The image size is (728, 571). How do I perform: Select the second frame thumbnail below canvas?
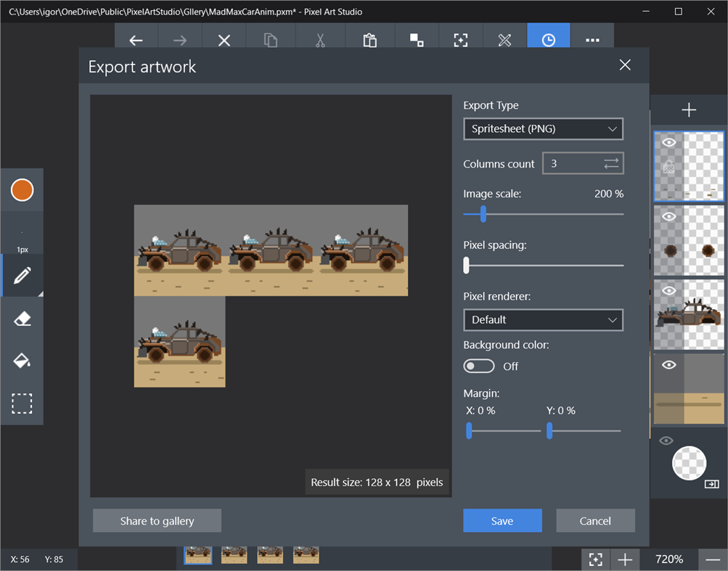[234, 554]
